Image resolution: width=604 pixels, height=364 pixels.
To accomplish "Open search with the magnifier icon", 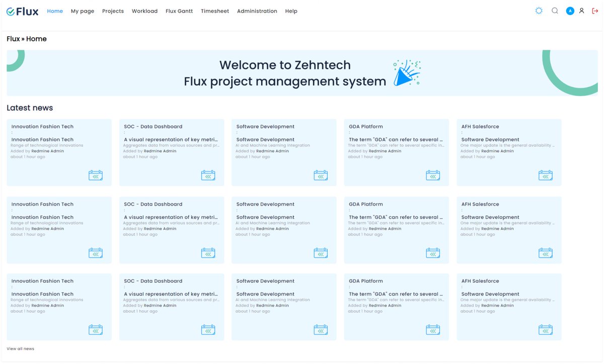I will coord(555,11).
